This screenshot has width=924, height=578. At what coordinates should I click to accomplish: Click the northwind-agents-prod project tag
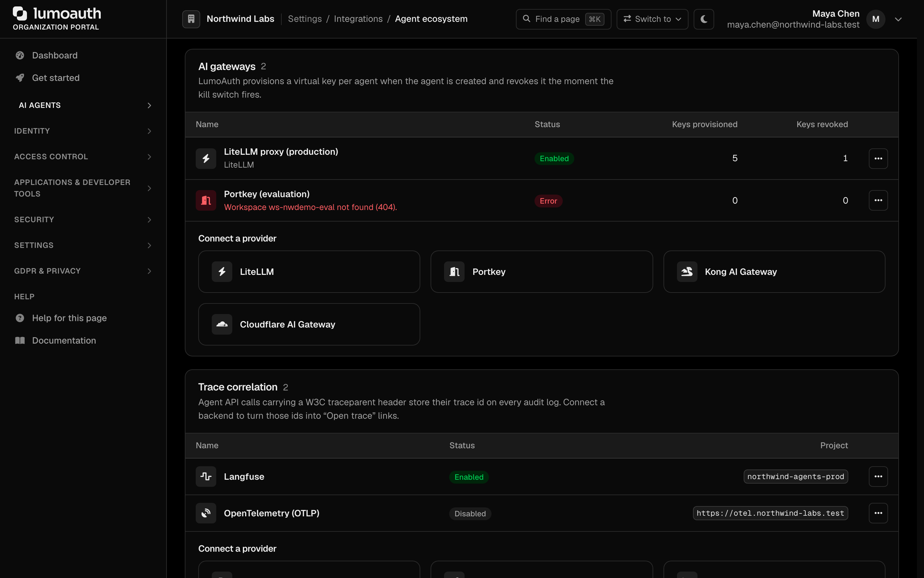point(796,476)
